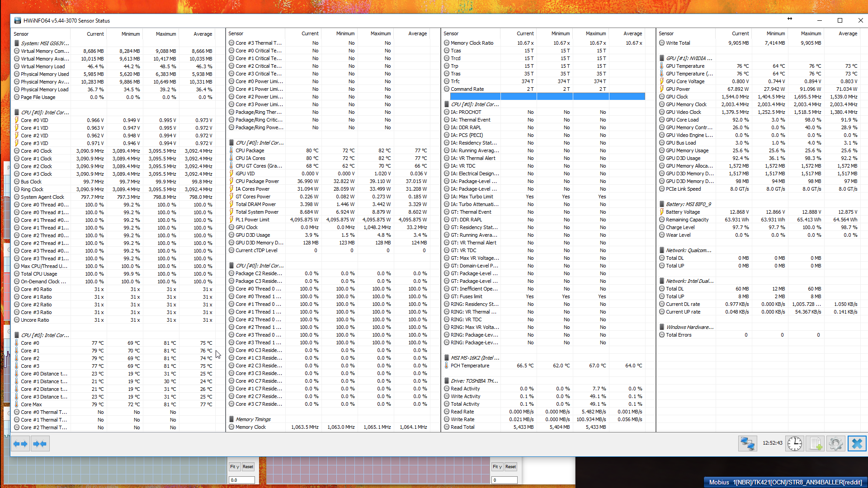Screen dimensions: 868x488
Task: Click the blue X close sensors button
Action: (x=857, y=444)
